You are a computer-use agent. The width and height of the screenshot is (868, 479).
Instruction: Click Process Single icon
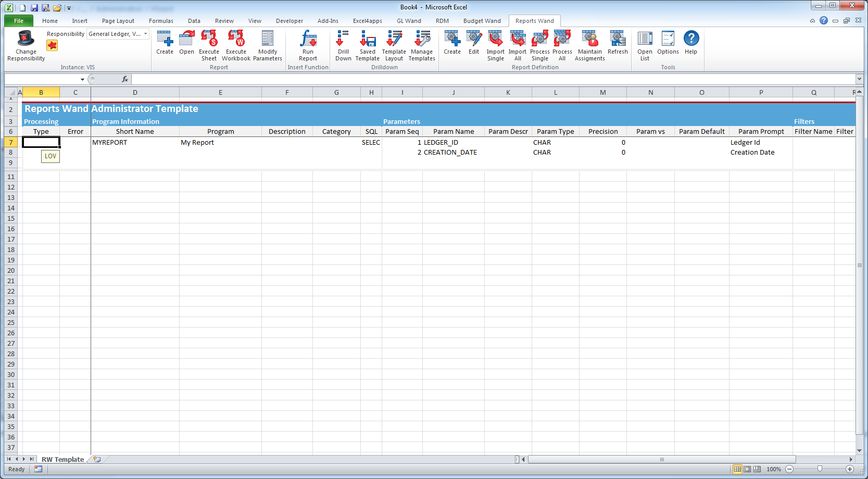540,46
